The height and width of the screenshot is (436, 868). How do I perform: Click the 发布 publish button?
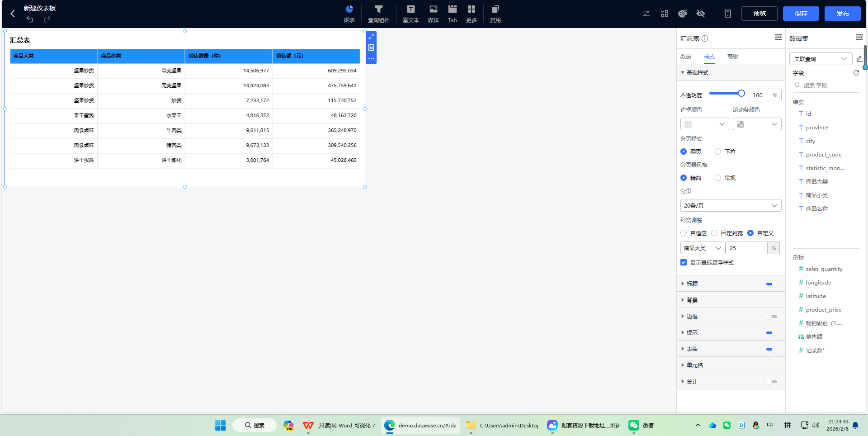pos(843,14)
